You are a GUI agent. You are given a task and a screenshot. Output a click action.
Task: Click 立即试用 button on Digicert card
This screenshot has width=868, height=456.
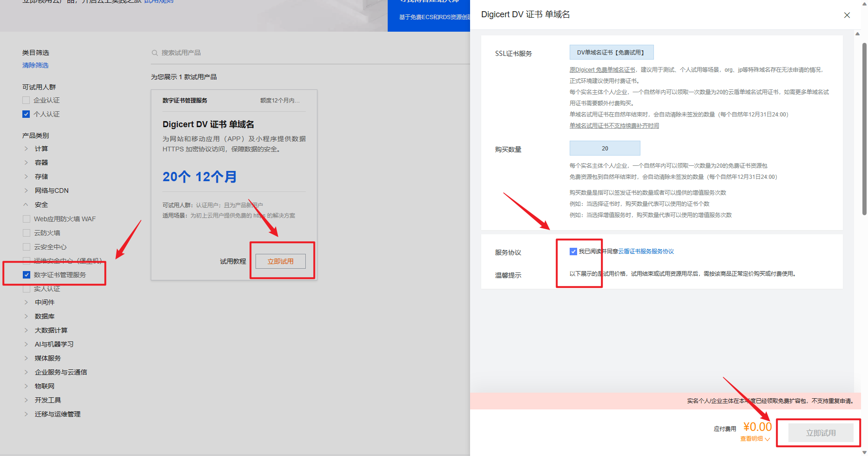[x=281, y=261]
